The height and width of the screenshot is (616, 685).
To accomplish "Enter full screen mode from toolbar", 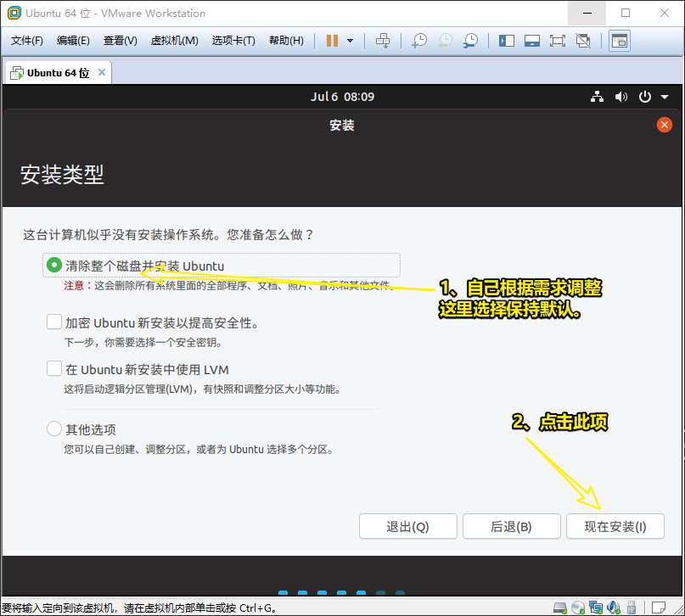I will [x=557, y=41].
